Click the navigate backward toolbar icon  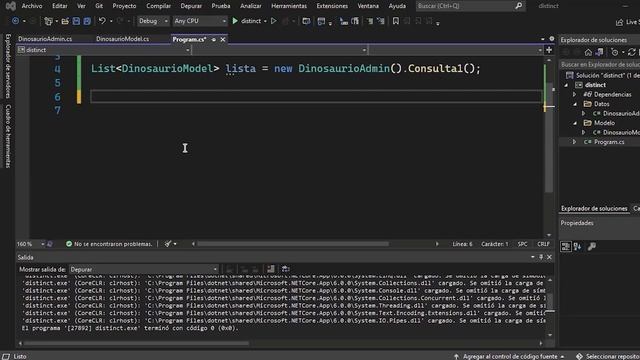[16, 21]
